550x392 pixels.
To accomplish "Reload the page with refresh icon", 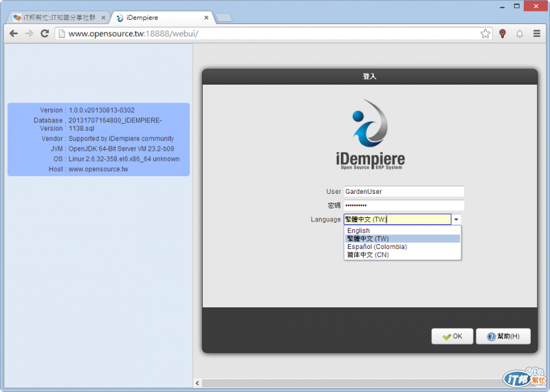I will click(x=45, y=33).
